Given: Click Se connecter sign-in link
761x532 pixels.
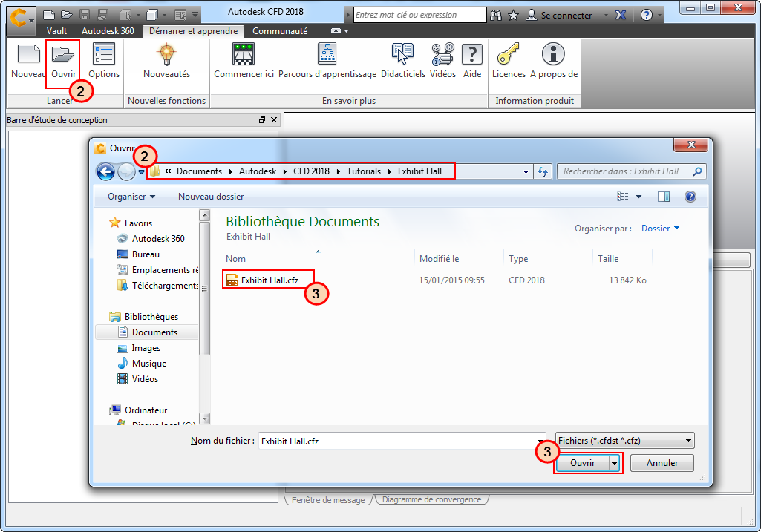Looking at the screenshot, I should (x=566, y=16).
